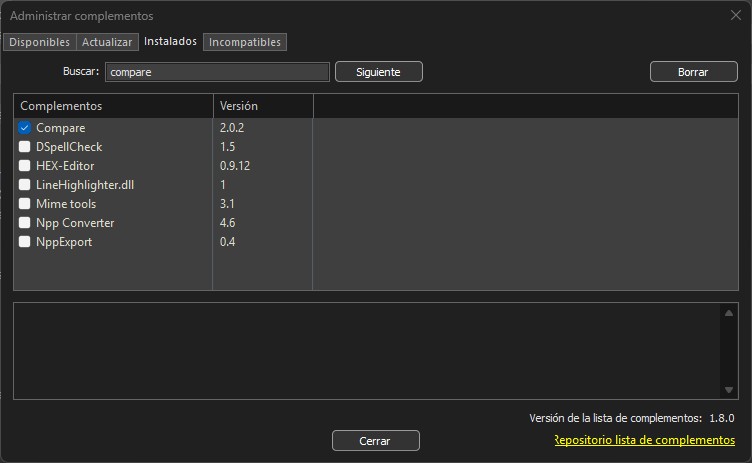Select the Mime tools row name
Image resolution: width=752 pixels, height=463 pixels.
click(x=66, y=204)
